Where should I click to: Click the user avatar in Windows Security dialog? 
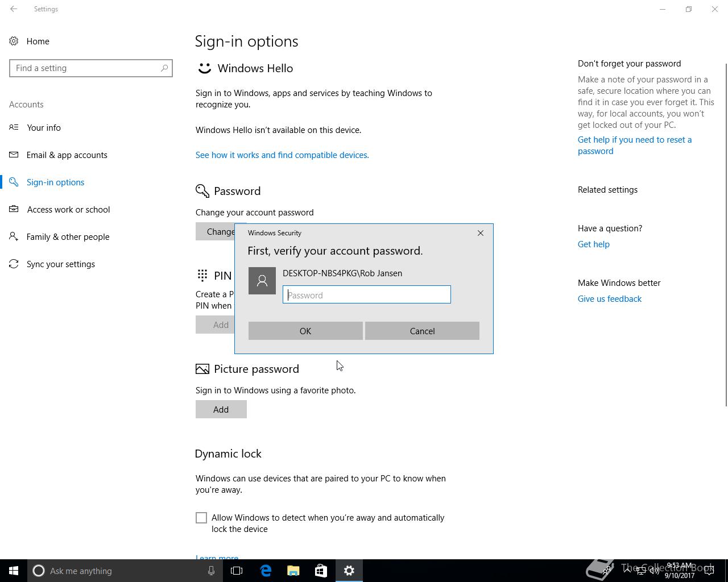coord(262,281)
